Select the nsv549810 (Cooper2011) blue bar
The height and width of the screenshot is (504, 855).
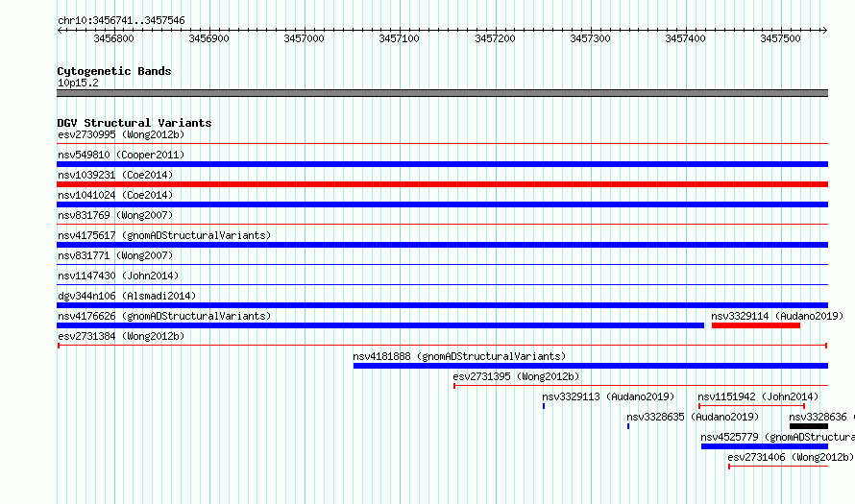pyautogui.click(x=442, y=164)
